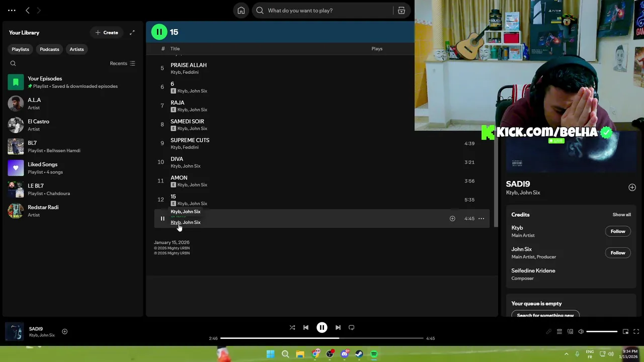
Task: Open LE BL7 playlist
Action: pos(73,190)
